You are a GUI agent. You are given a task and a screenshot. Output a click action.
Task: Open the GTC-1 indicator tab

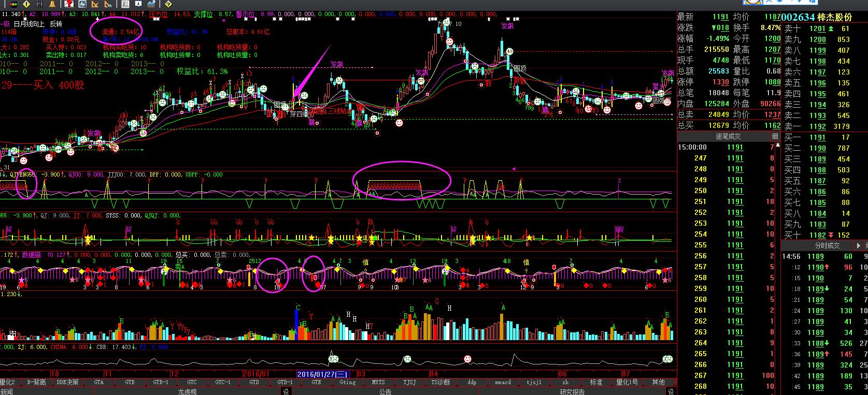[x=223, y=382]
